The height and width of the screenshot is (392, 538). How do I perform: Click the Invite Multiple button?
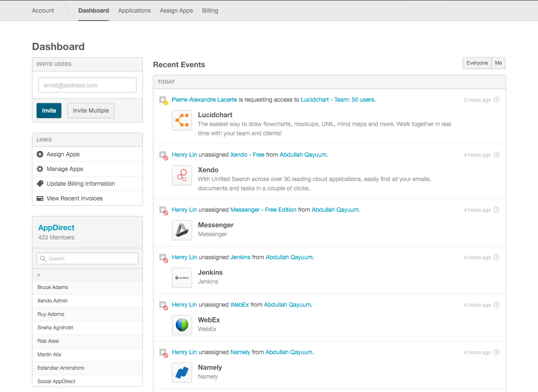point(91,110)
